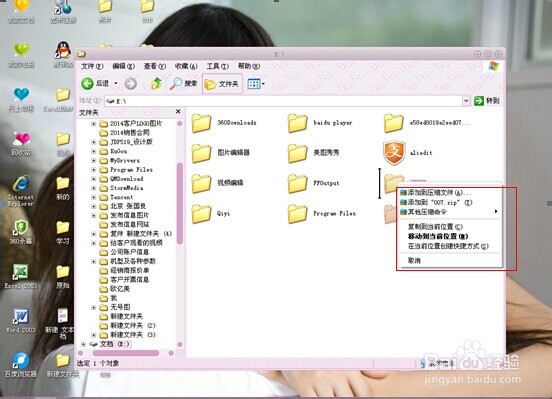This screenshot has height=399, width=552.
Task: Expand the 2014客户LOGO图片 tree node
Action: (94, 124)
